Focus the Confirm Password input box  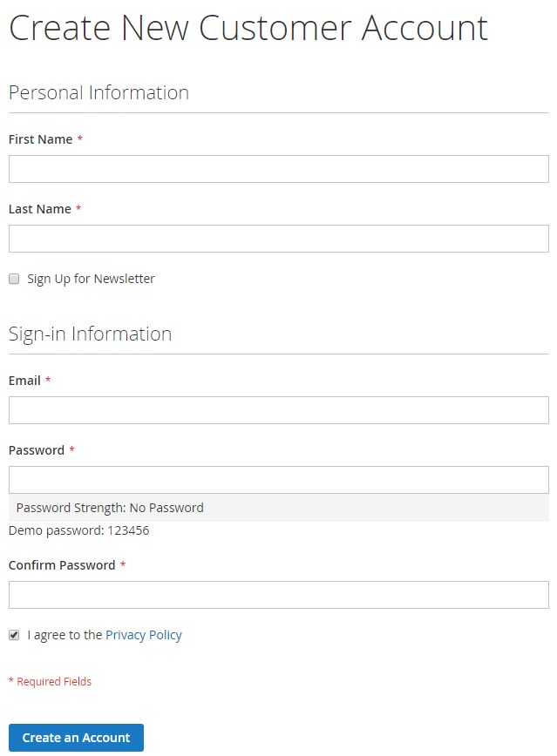tap(278, 595)
